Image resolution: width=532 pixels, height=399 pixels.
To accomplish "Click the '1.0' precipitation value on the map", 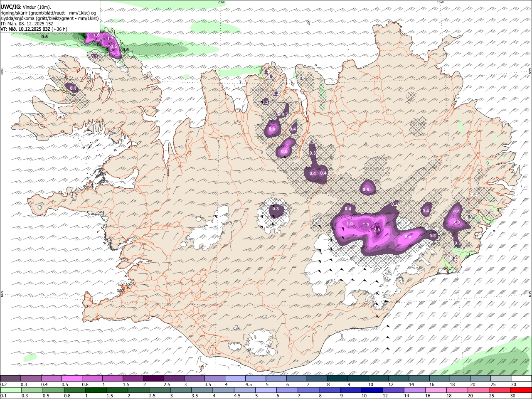I will [x=350, y=224].
